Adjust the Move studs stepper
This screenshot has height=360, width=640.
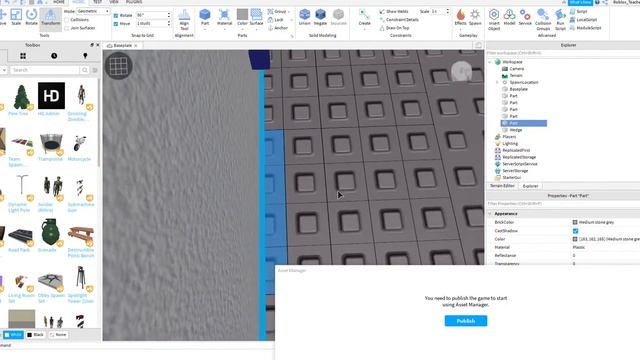[x=169, y=24]
